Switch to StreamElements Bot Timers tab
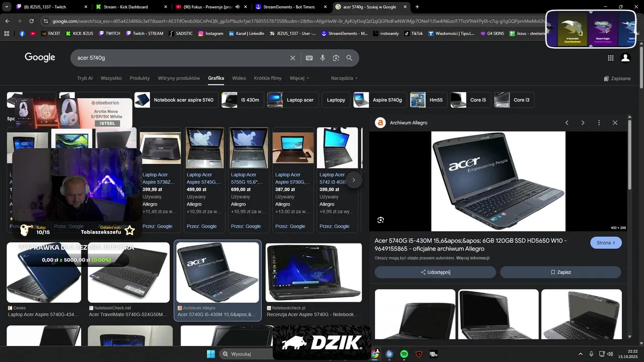 pyautogui.click(x=290, y=7)
